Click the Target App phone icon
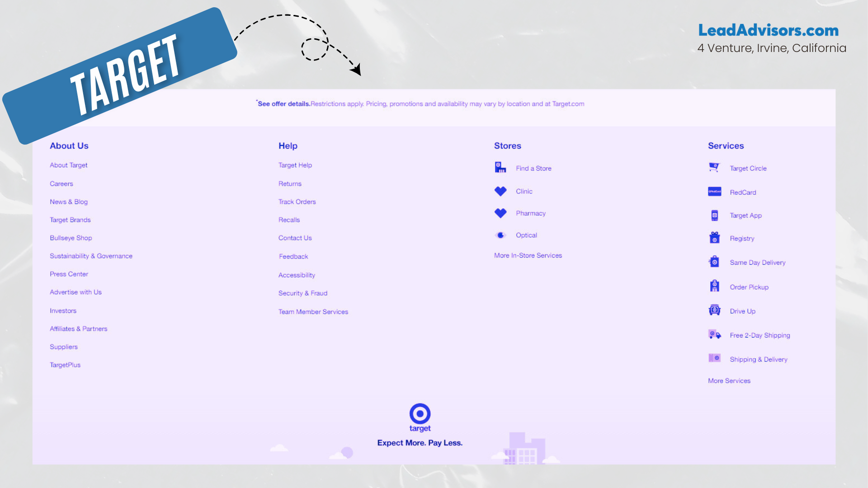868x488 pixels. 714,216
